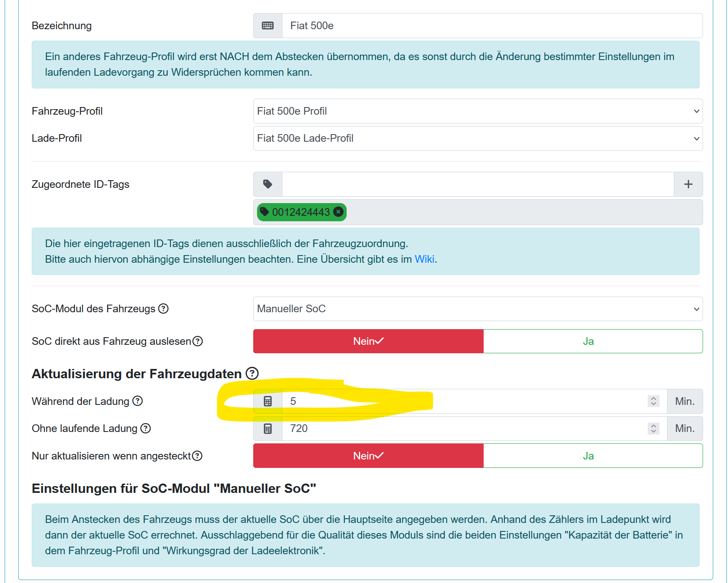
Task: Select Ja for Nur aktualisieren wenn angesteckt
Action: tap(593, 456)
